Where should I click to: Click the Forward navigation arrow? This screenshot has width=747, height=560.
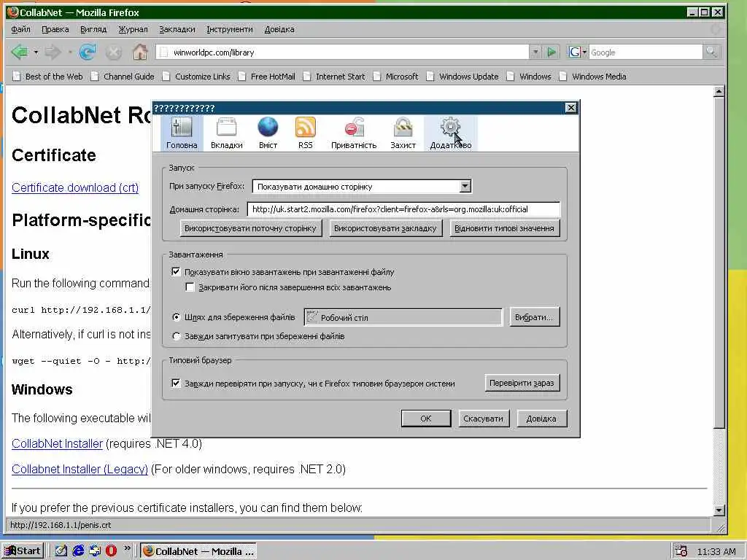click(x=53, y=52)
